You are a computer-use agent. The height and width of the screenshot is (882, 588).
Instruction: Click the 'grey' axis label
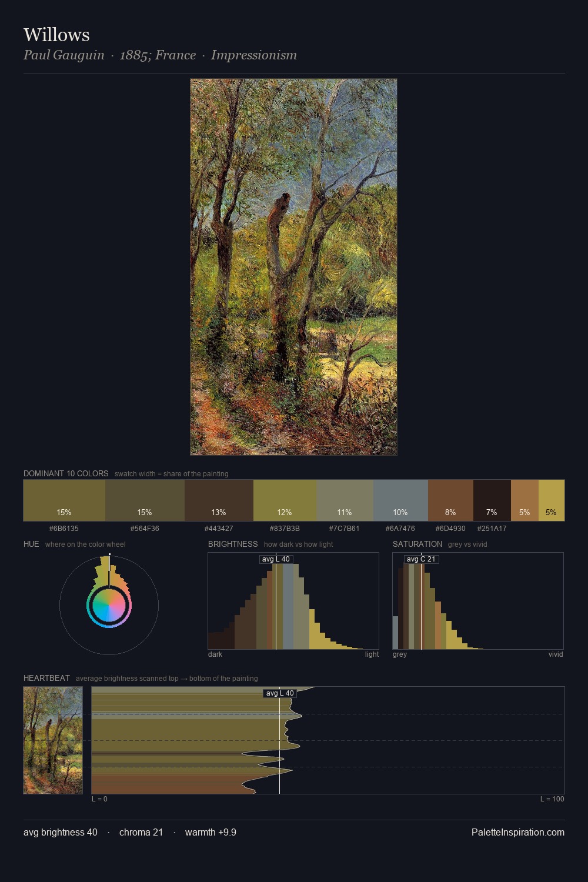400,654
